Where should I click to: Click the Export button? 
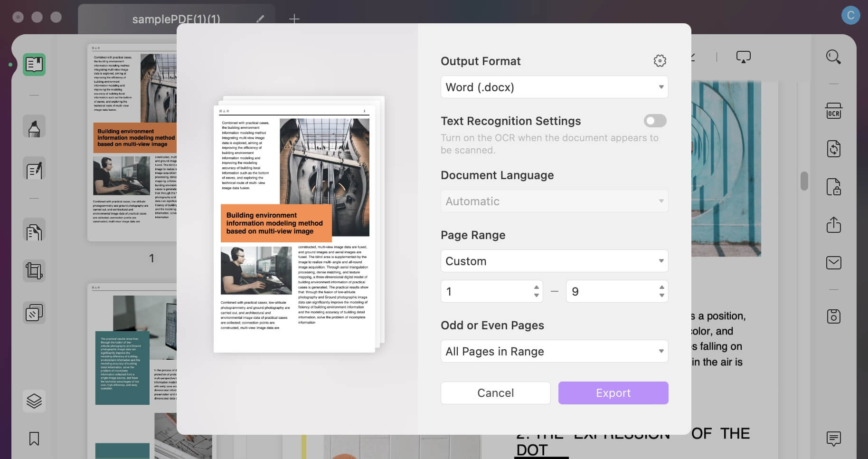click(x=613, y=393)
